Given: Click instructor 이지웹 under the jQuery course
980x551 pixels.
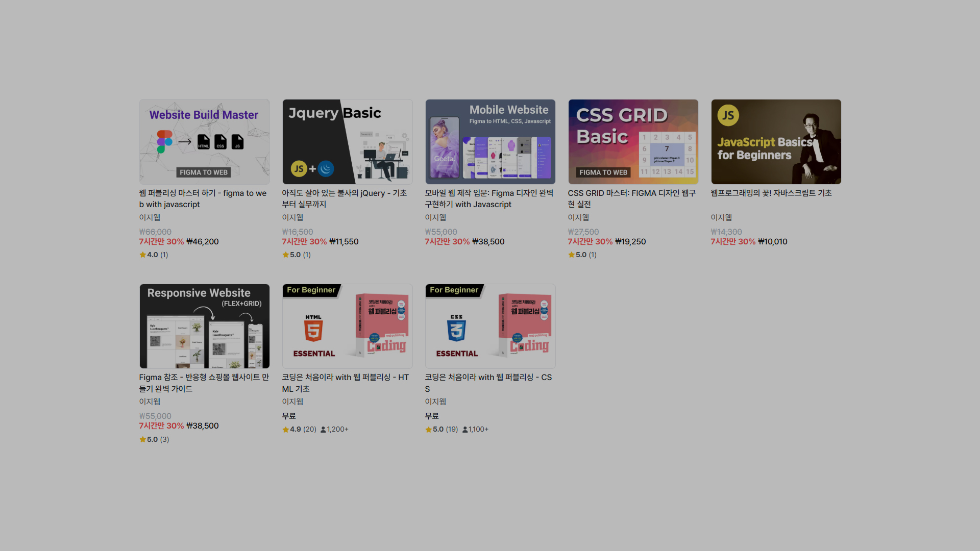Looking at the screenshot, I should (292, 217).
